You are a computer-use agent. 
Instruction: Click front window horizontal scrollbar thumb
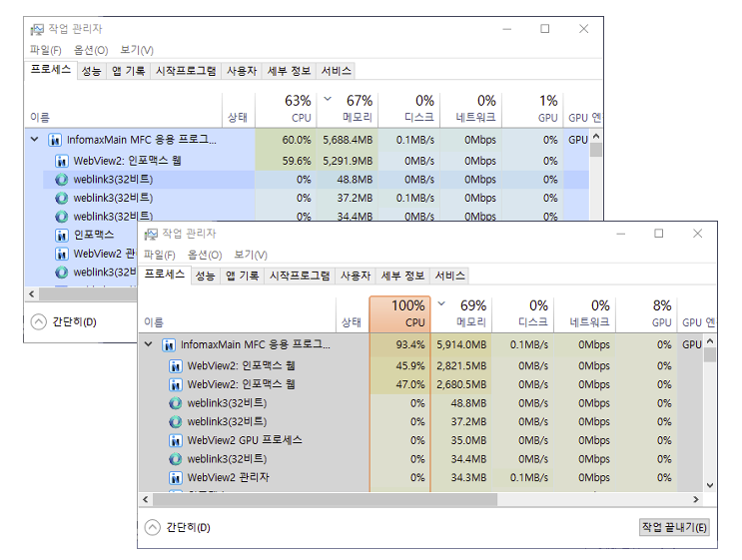click(x=325, y=499)
